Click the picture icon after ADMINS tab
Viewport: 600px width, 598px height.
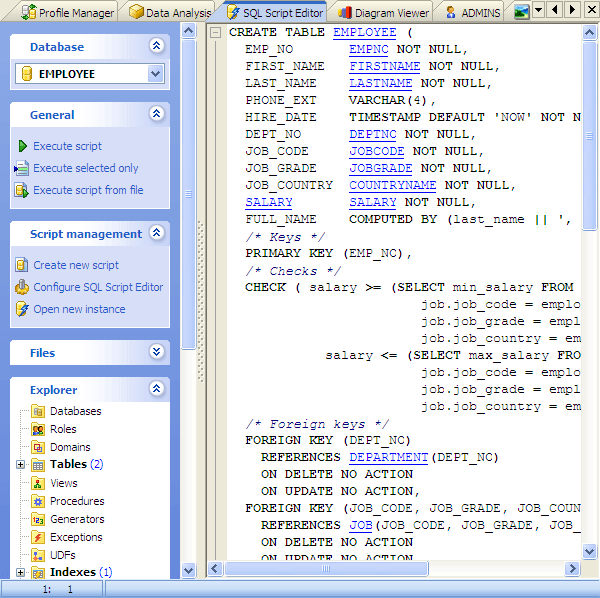pos(521,12)
